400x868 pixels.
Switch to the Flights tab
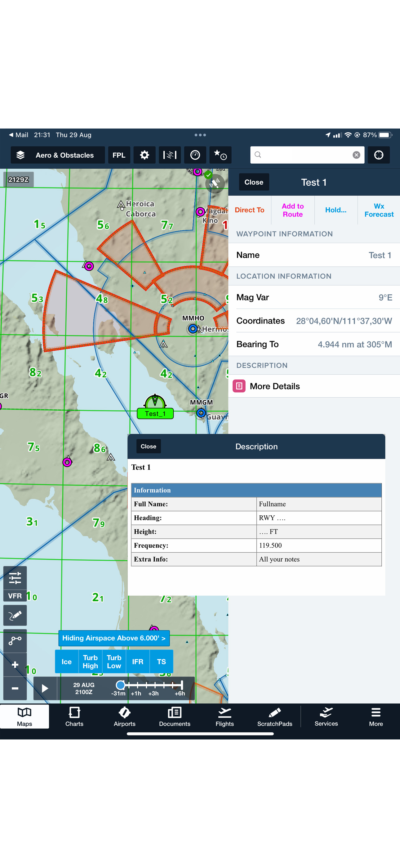pyautogui.click(x=224, y=717)
